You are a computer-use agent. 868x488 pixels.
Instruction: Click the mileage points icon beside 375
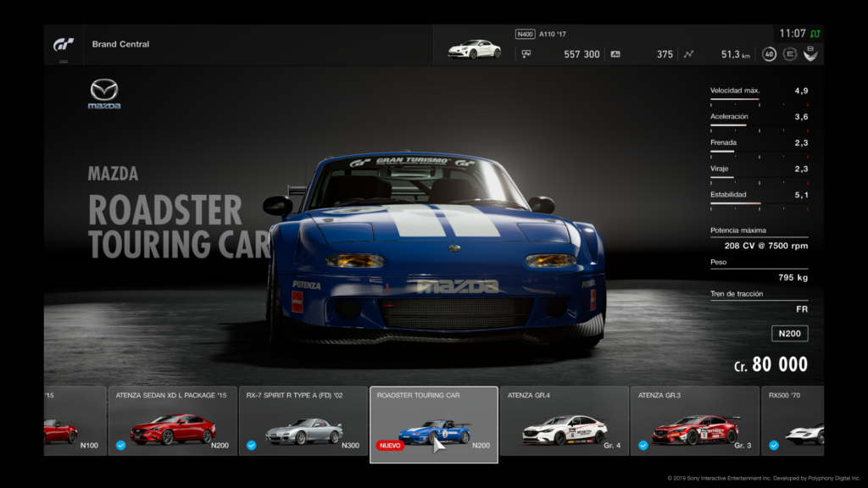(x=615, y=54)
